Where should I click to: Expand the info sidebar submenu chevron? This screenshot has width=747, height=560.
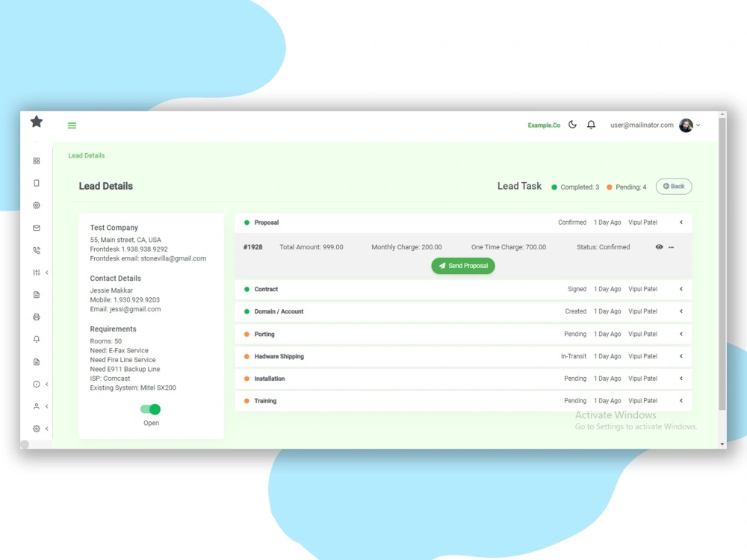pyautogui.click(x=46, y=385)
